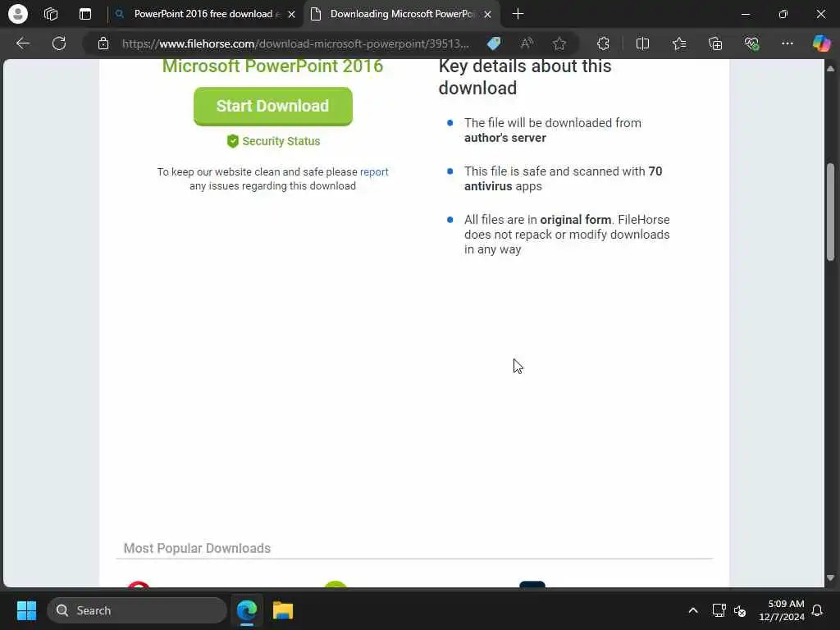The image size is (840, 630).
Task: Open the tab actions menu icon
Action: tap(85, 14)
